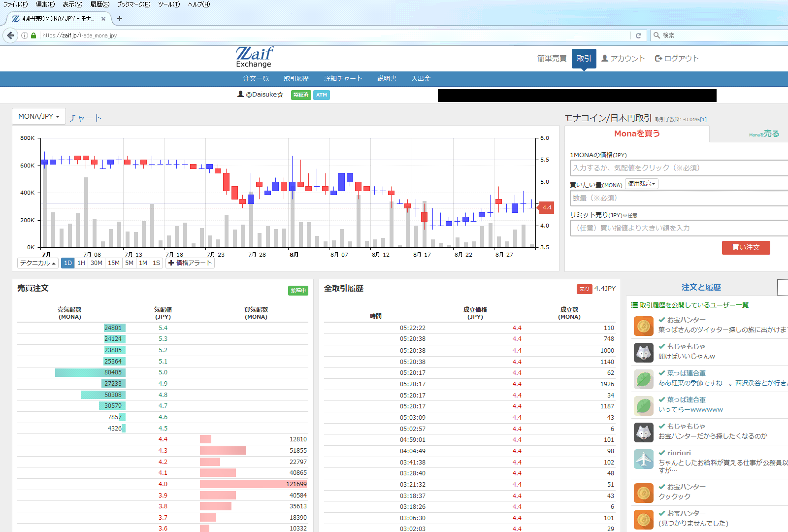Open 取引履歴 in the blue navbar
This screenshot has width=788, height=532.
coord(296,79)
